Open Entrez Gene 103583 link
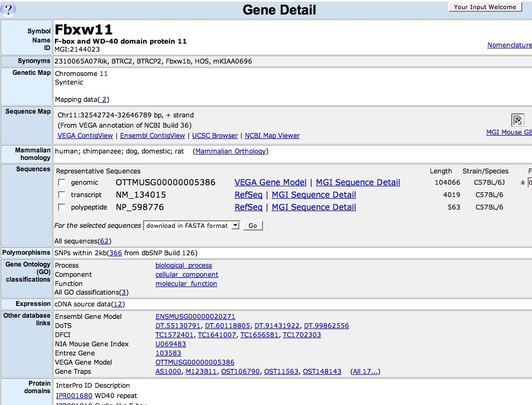 pos(168,353)
